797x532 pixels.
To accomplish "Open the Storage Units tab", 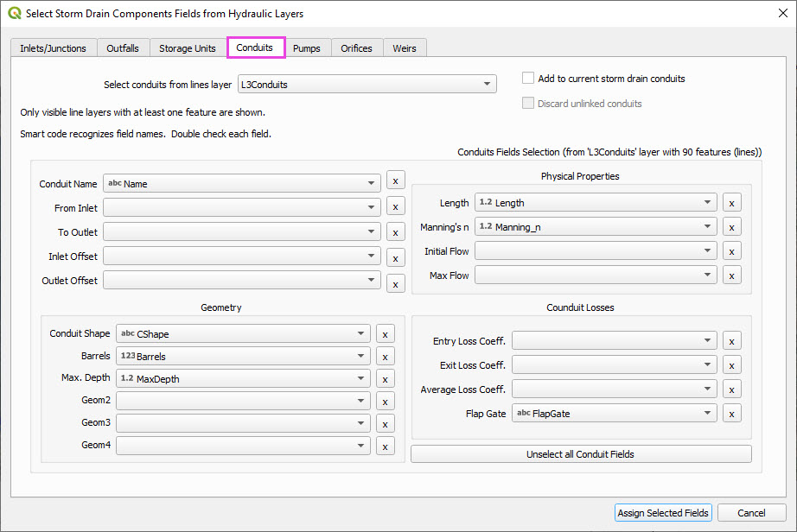I will pyautogui.click(x=187, y=48).
